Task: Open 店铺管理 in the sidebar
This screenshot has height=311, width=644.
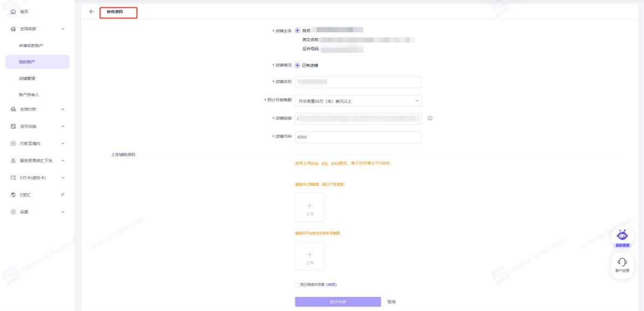Action: (27, 79)
